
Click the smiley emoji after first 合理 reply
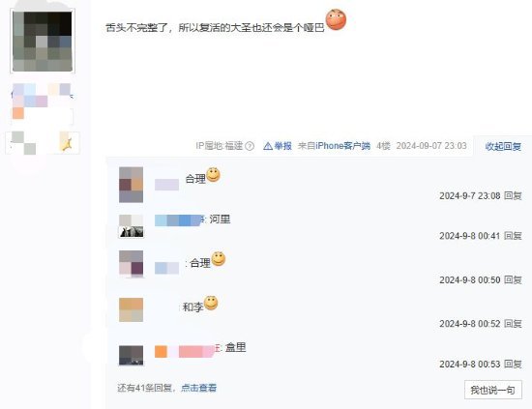click(x=213, y=175)
